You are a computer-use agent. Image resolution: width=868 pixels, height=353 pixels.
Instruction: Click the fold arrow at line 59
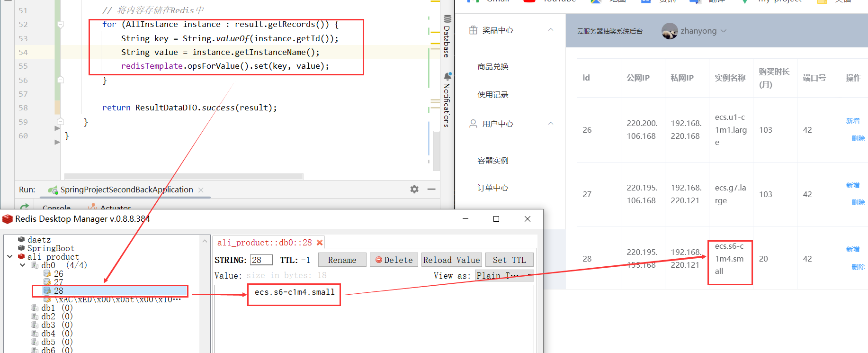click(x=57, y=128)
